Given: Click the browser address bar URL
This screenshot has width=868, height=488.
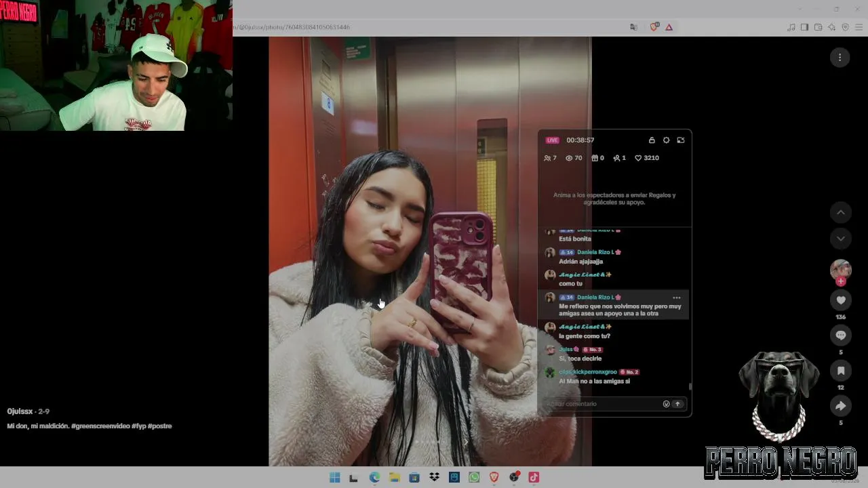Looking at the screenshot, I should [x=293, y=27].
